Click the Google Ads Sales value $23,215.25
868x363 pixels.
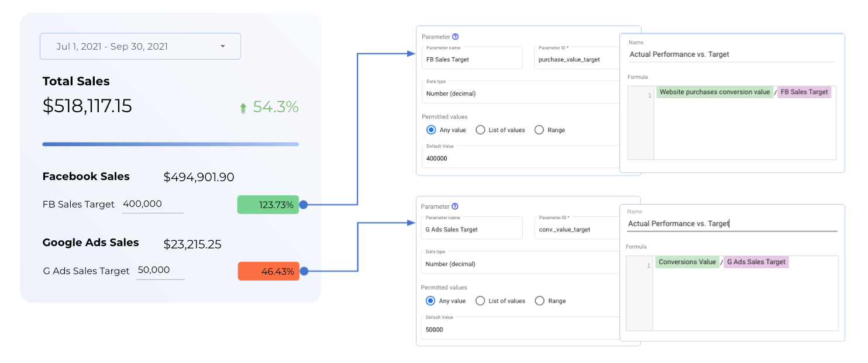[x=192, y=244]
